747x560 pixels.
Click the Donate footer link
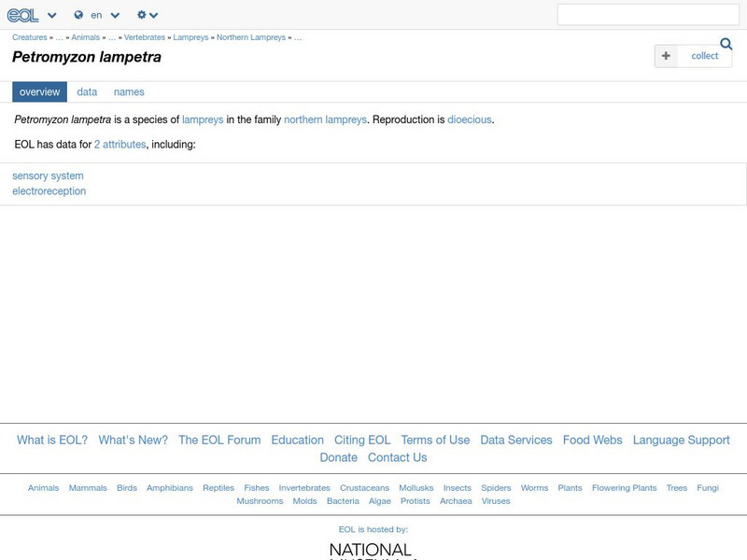(x=338, y=457)
